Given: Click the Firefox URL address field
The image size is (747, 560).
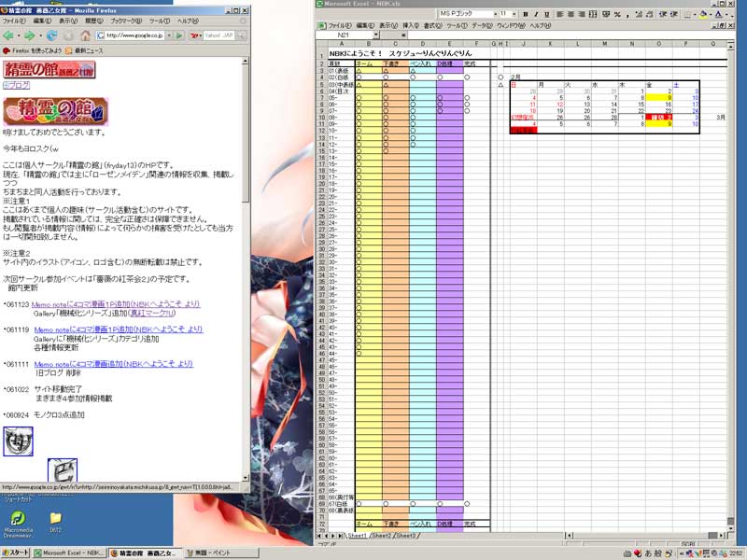Looking at the screenshot, I should click(134, 35).
